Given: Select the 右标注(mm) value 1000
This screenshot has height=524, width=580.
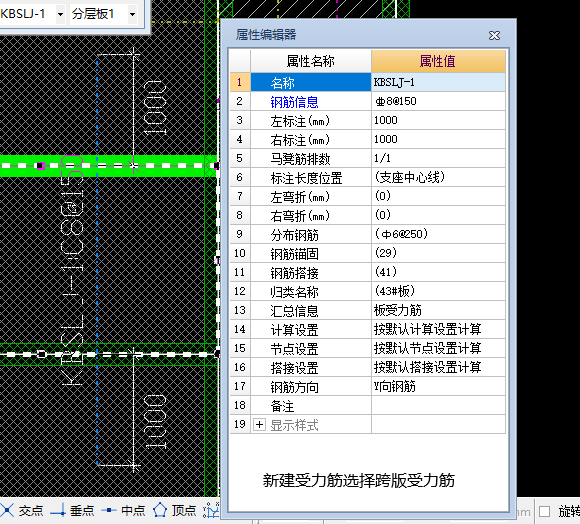Looking at the screenshot, I should point(438,139).
